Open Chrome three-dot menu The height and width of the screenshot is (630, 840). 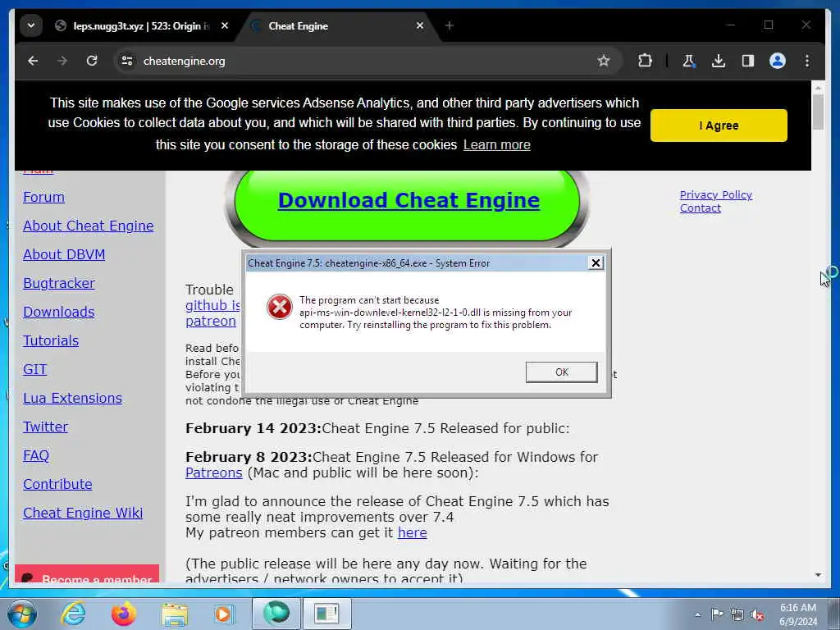pyautogui.click(x=807, y=61)
